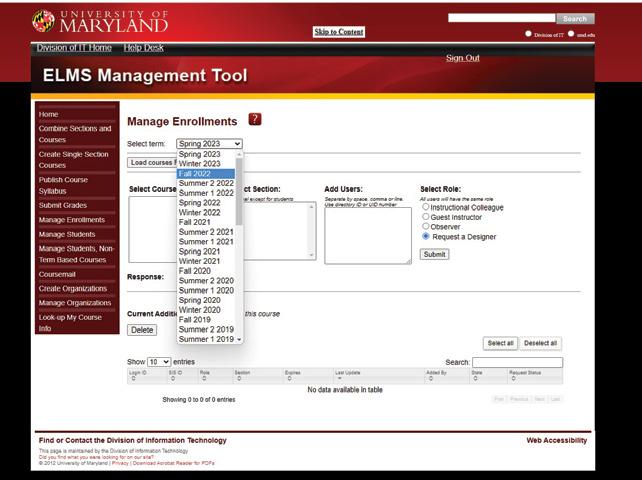Select the Guest Instructor role
The width and height of the screenshot is (642, 480).
426,217
